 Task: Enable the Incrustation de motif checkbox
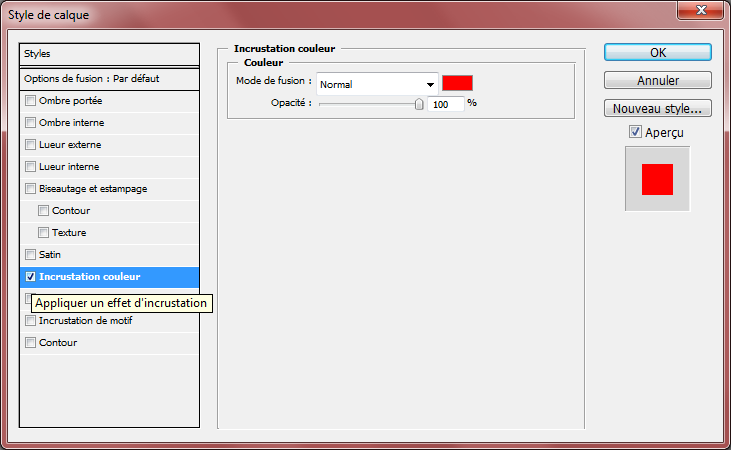tap(31, 321)
